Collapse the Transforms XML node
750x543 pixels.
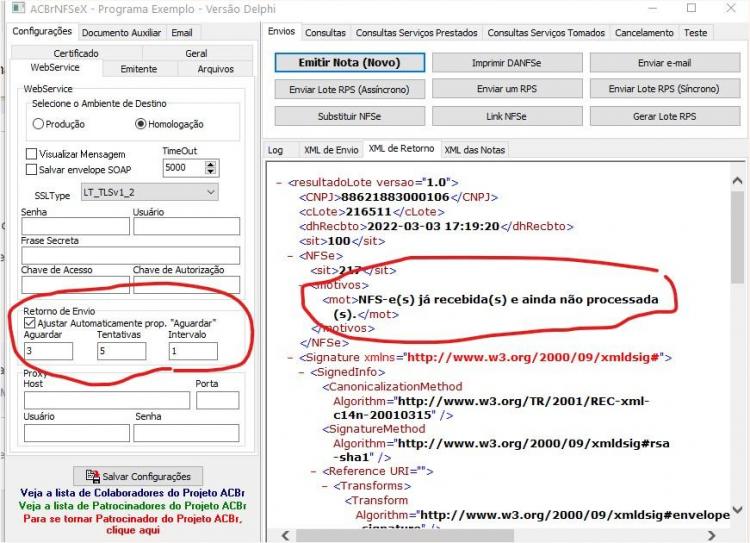point(325,486)
